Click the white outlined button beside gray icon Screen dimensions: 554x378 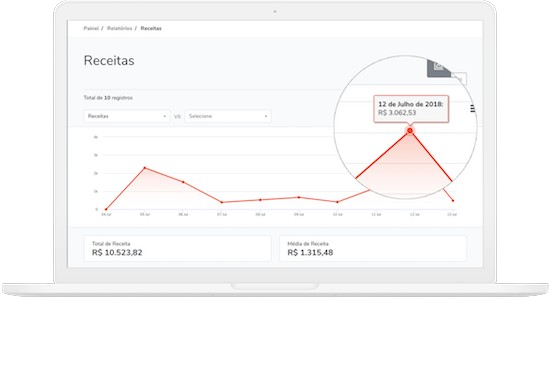(x=460, y=78)
